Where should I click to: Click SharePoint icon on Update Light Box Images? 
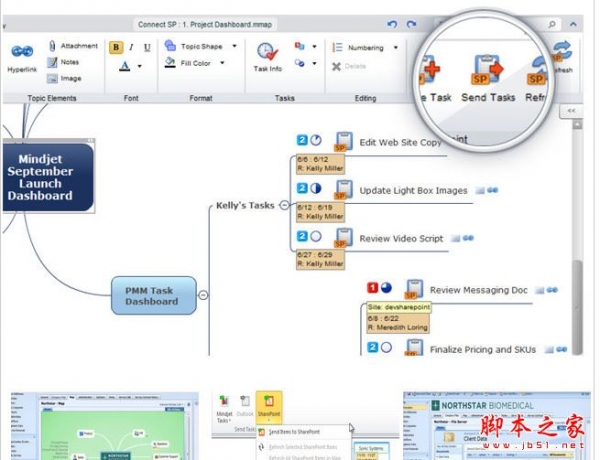[x=343, y=190]
